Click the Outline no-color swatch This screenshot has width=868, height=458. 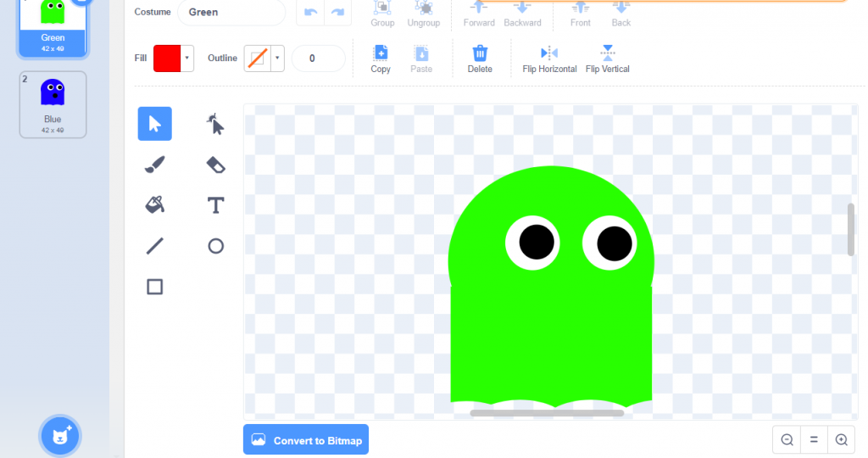258,59
